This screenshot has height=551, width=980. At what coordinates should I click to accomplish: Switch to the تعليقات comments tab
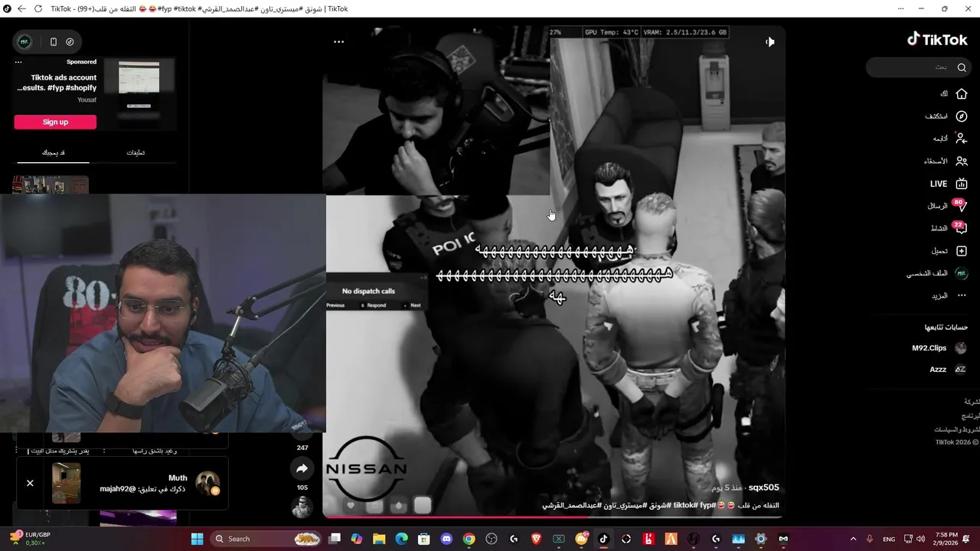tap(136, 152)
